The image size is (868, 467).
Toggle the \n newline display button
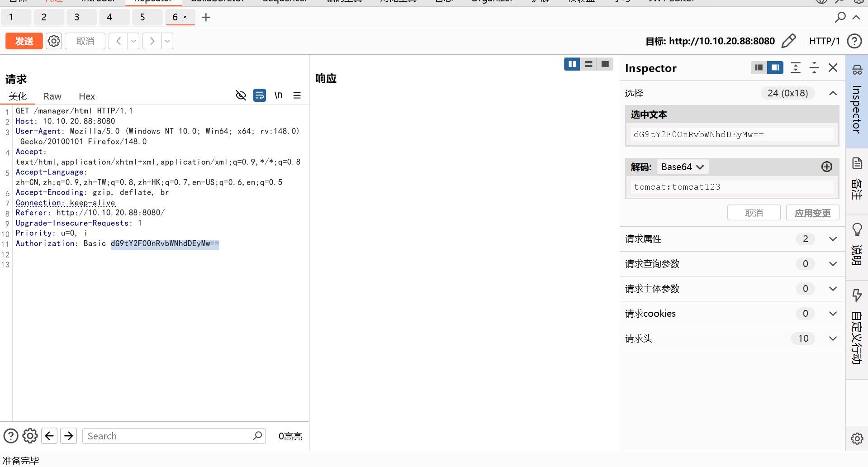point(278,95)
